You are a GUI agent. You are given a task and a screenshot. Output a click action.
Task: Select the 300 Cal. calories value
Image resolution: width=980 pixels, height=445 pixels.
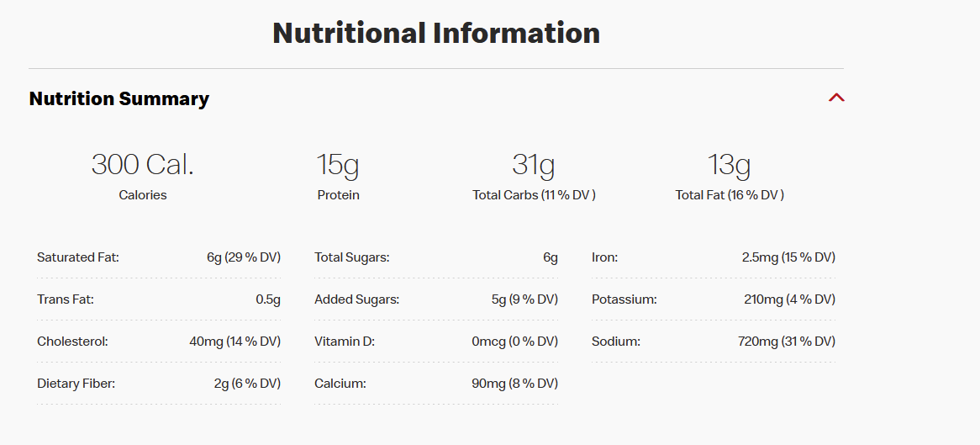click(143, 165)
